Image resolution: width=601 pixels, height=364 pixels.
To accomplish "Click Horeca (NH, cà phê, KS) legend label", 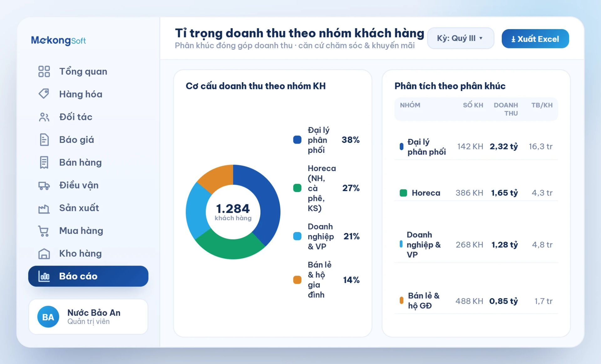I will click(322, 188).
